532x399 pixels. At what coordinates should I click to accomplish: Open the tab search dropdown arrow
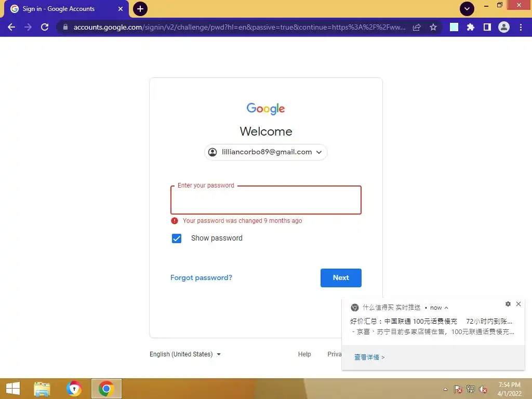click(467, 9)
